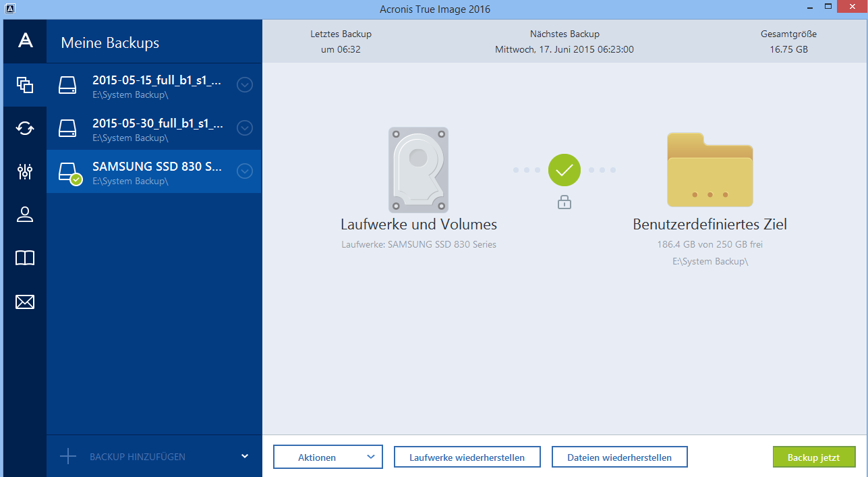Click Dateien wiederherstellen button
This screenshot has height=477, width=868.
tap(620, 457)
